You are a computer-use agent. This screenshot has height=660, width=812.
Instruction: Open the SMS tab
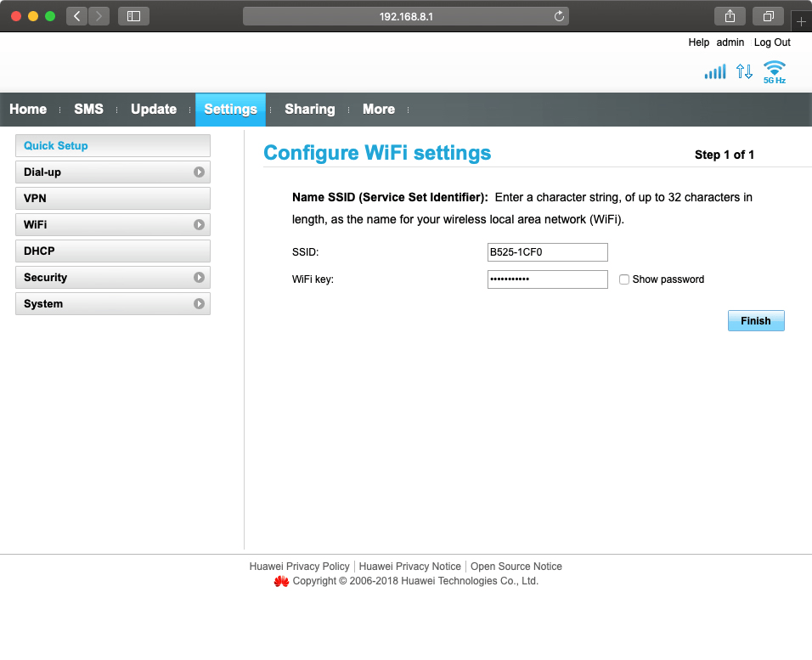coord(88,110)
